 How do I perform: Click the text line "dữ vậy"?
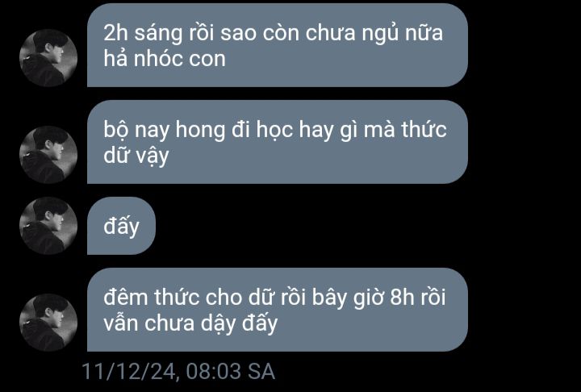tap(136, 156)
